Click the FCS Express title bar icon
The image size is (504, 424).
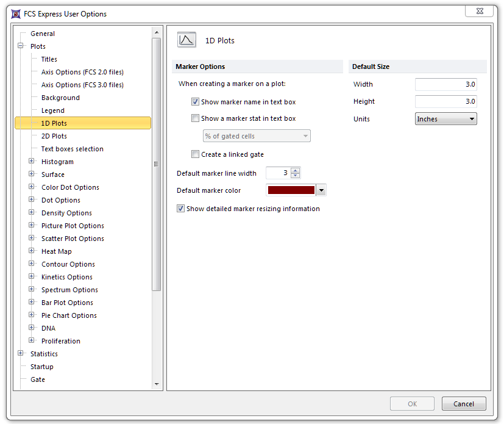click(16, 13)
